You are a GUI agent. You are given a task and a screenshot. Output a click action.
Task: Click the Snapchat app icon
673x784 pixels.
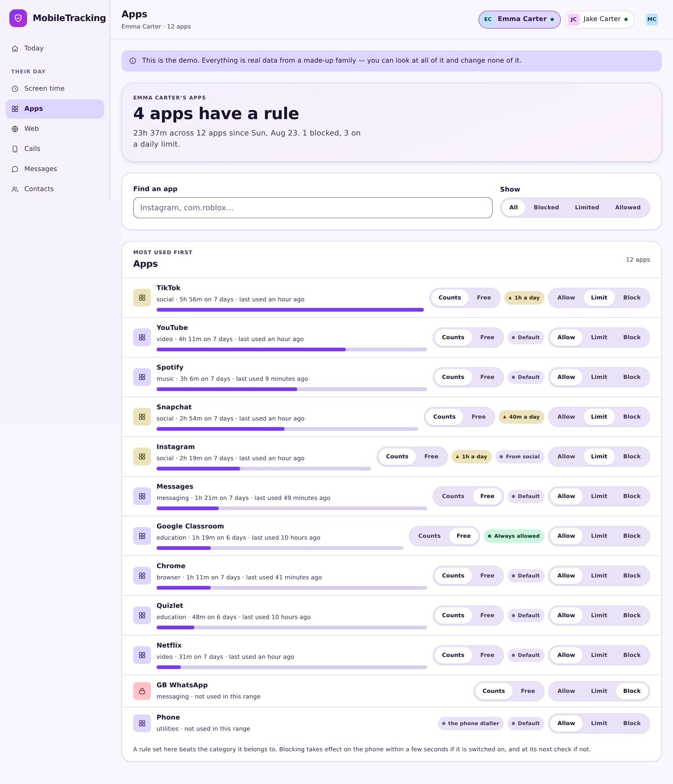[142, 417]
